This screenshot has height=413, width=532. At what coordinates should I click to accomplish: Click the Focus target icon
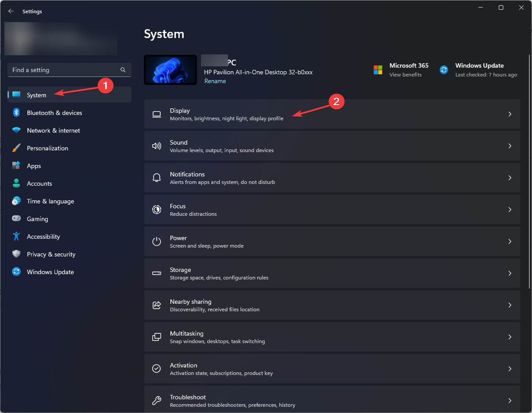point(157,210)
